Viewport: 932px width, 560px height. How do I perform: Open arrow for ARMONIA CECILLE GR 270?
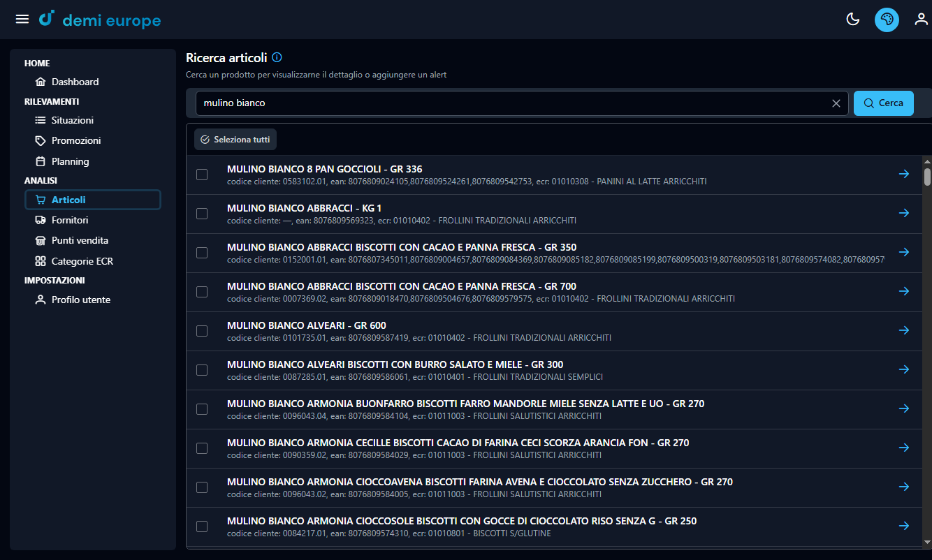904,448
